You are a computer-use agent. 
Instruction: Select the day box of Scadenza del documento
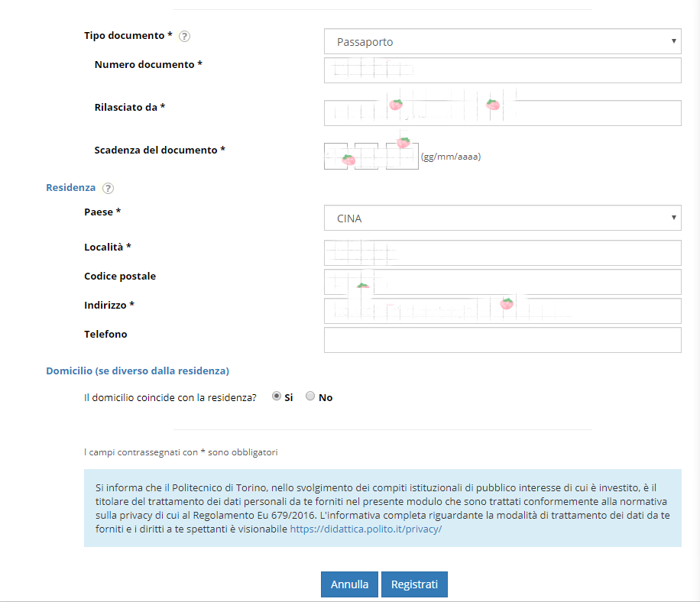pyautogui.click(x=335, y=157)
